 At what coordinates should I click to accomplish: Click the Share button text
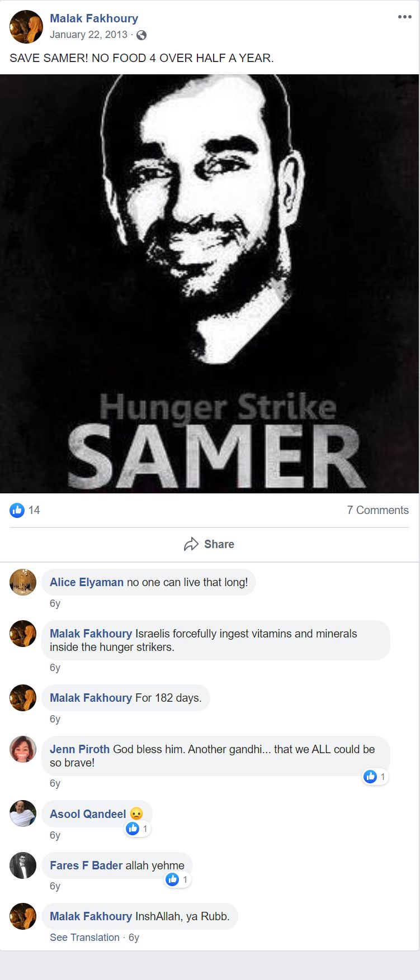tap(219, 544)
